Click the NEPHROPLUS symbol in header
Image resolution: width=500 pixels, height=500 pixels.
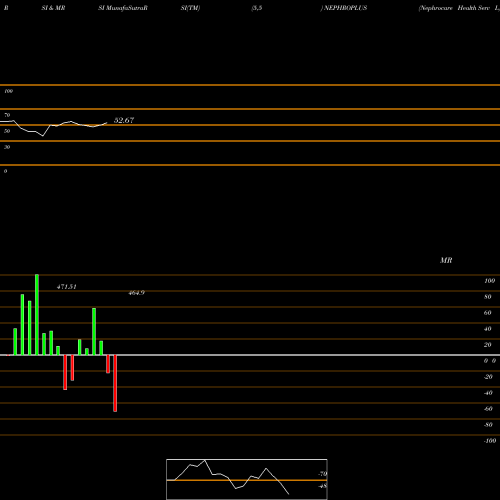345,8
